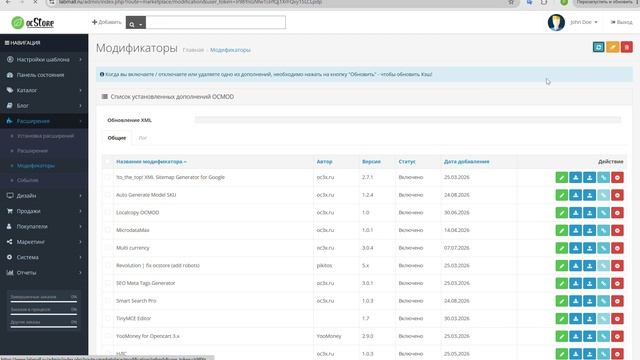Check the TinyMCE Editor row checkbox
The image size is (640, 360).
(x=108, y=318)
